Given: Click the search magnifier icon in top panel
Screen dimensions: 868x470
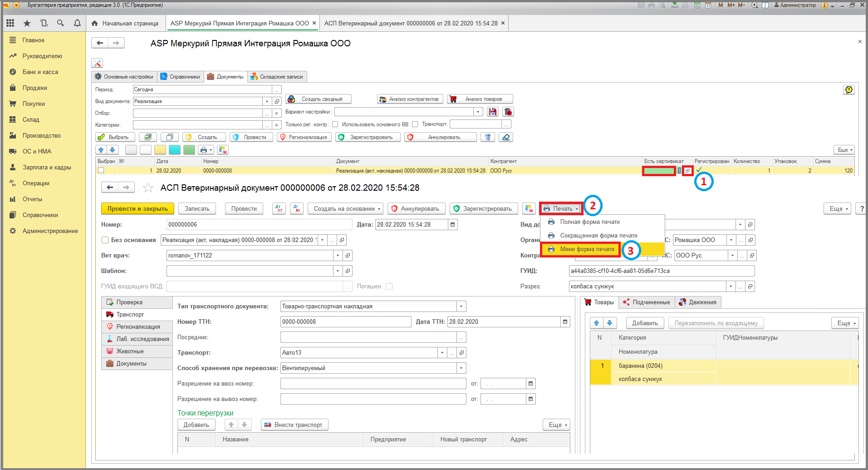Looking at the screenshot, I should coord(60,23).
